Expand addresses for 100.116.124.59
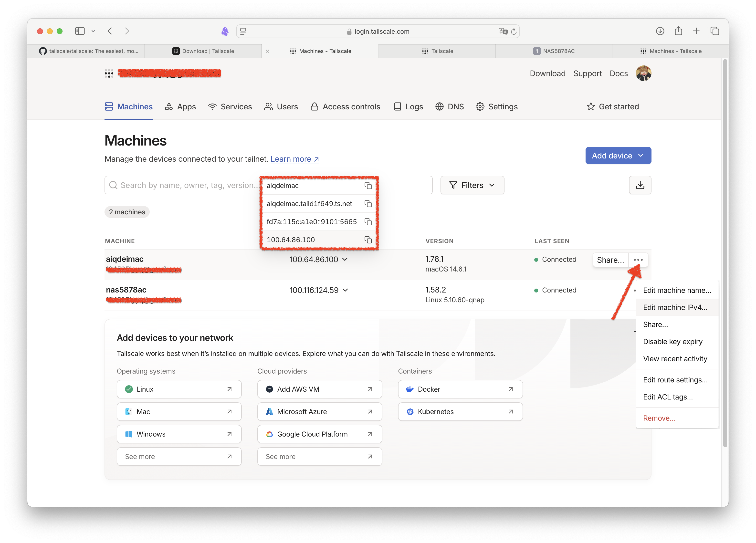This screenshot has width=756, height=543. pos(345,290)
